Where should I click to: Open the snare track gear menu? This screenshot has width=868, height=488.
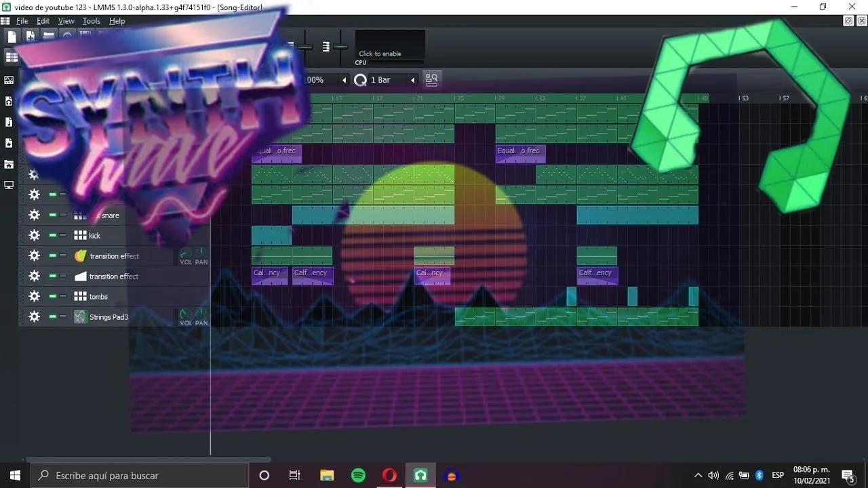click(x=34, y=215)
